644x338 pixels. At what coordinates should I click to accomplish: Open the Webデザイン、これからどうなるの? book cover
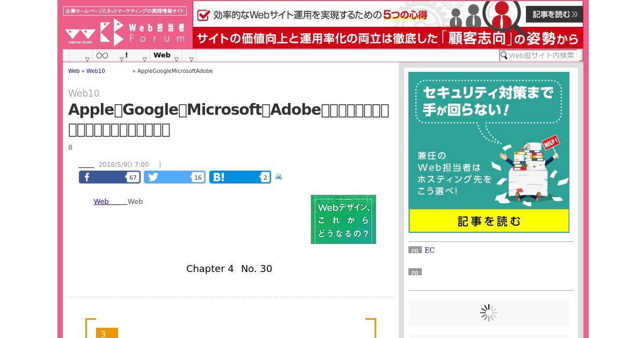point(343,219)
